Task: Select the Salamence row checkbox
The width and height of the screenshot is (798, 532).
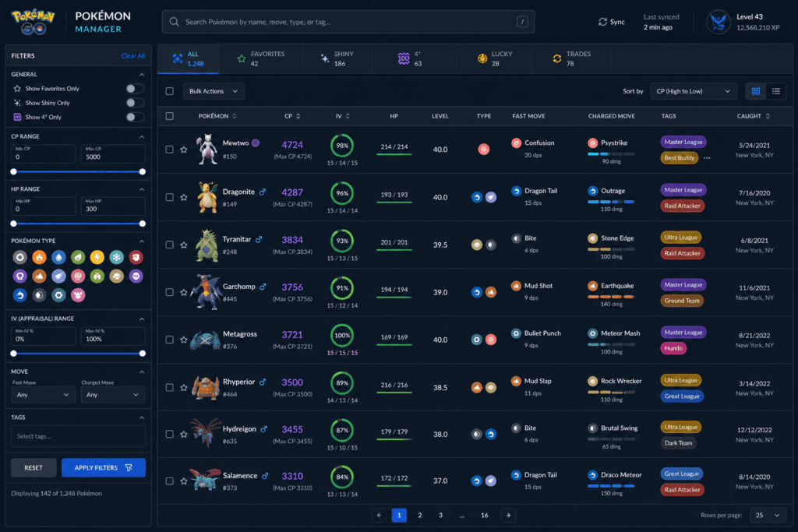Action: (169, 481)
